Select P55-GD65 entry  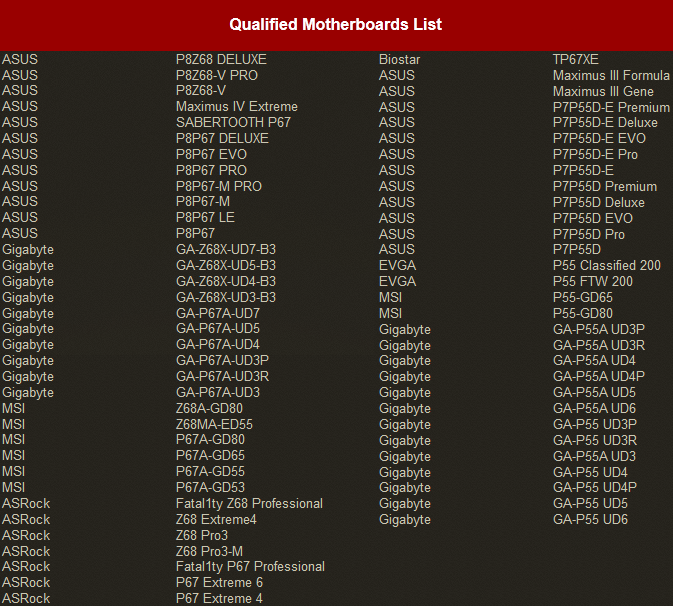tap(583, 297)
